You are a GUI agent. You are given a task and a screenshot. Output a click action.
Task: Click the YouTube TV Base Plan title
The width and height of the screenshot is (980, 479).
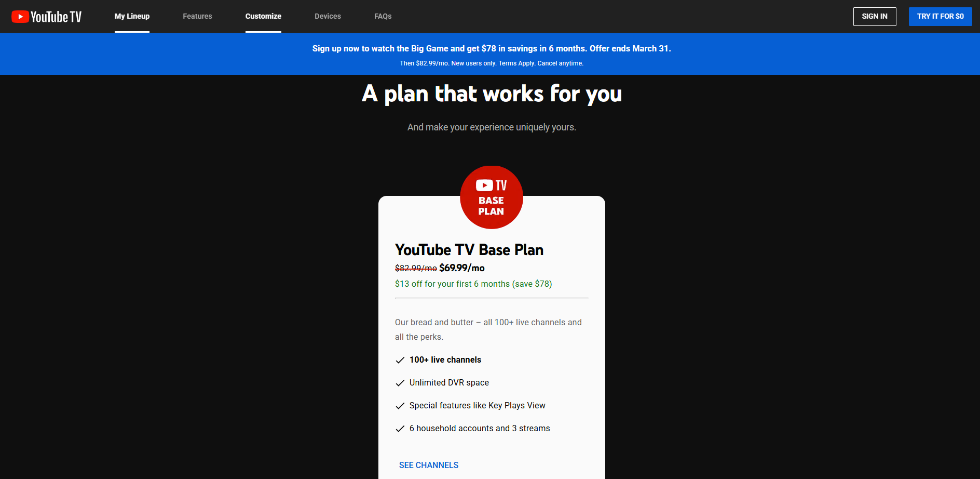469,250
